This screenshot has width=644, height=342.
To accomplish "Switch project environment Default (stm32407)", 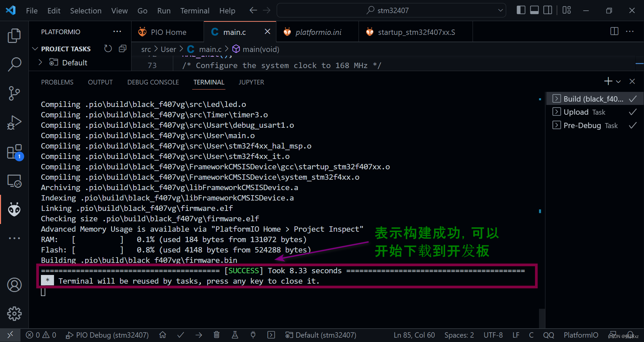I will coord(321,335).
